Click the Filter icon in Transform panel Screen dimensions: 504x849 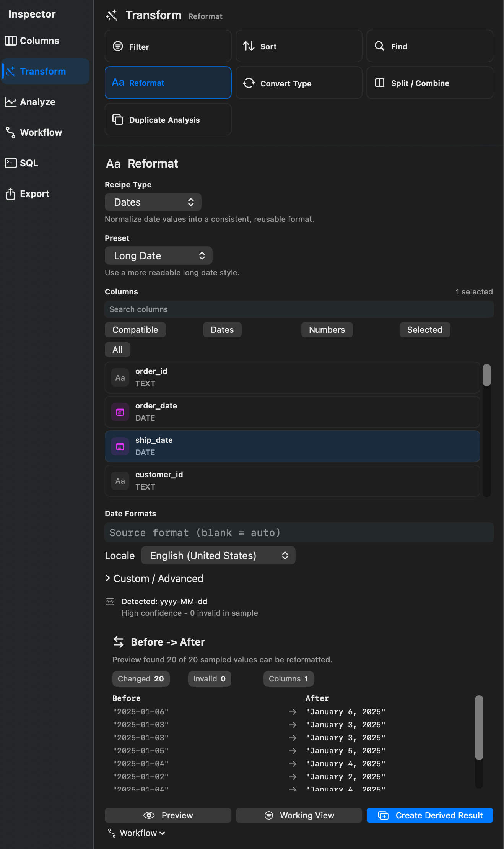coord(118,46)
